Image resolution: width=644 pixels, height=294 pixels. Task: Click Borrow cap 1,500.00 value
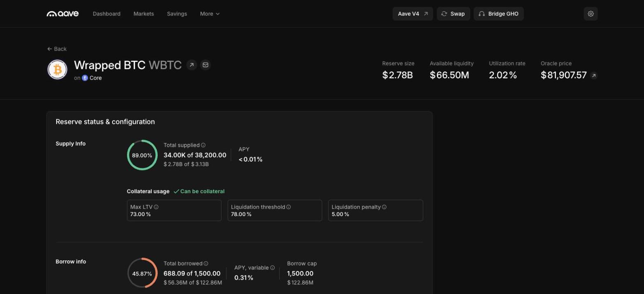coord(300,273)
